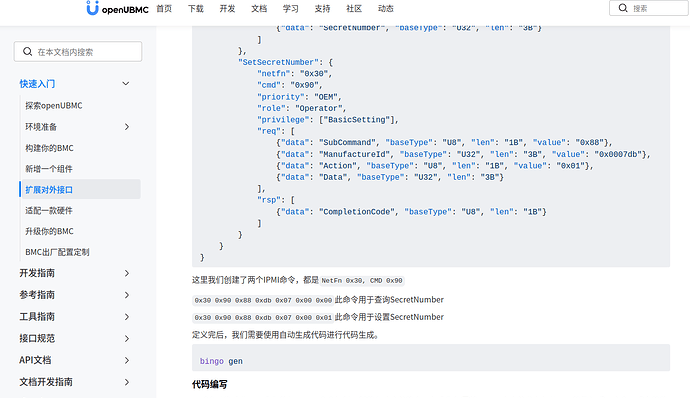Open 探索openUBMC in sidebar
This screenshot has height=398, width=690.
point(54,106)
